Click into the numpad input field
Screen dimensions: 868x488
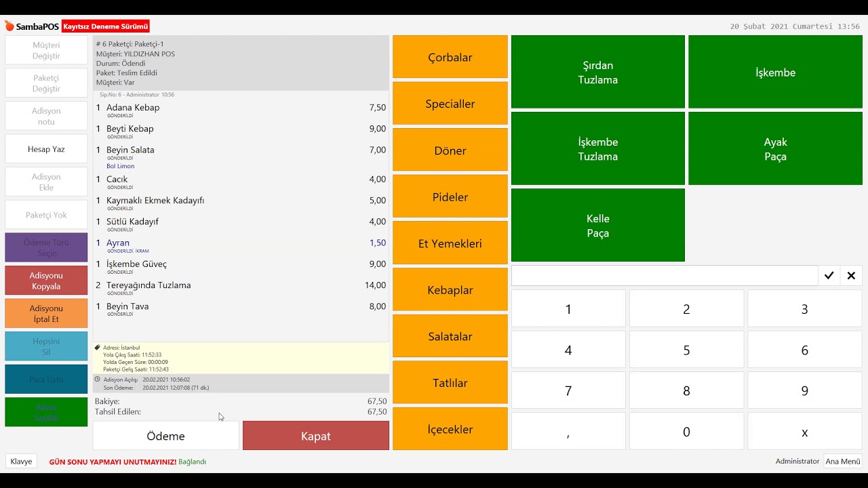coord(664,276)
